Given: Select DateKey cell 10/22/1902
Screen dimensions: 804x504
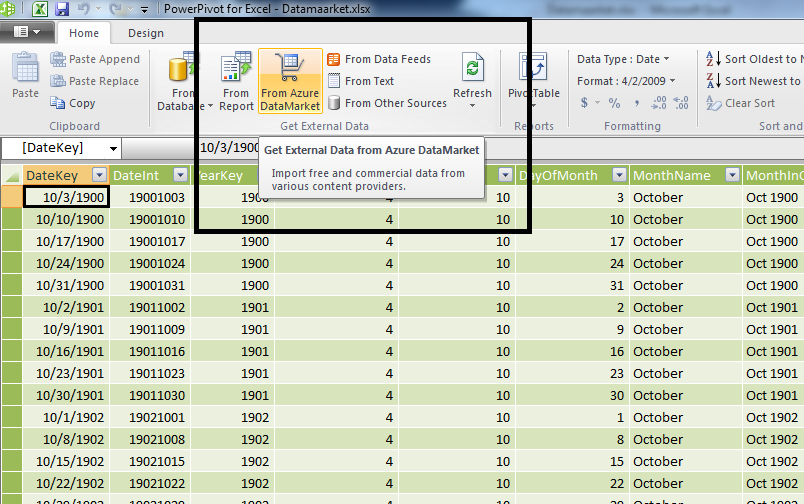Looking at the screenshot, I should coord(66,484).
